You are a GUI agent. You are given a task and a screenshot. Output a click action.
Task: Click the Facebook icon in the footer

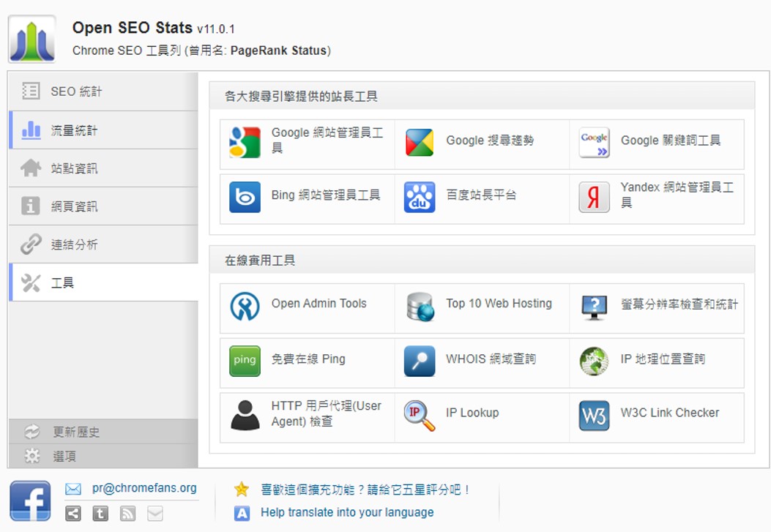click(30, 501)
